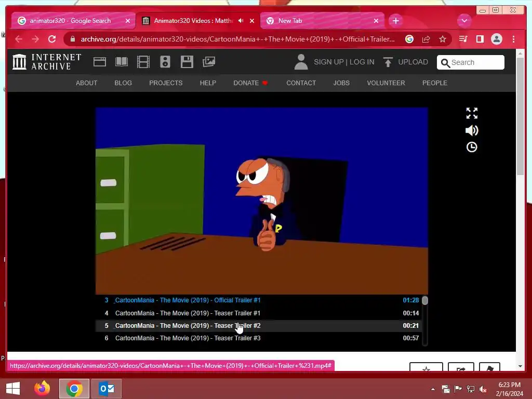Open Firefox from the taskbar
Screen dimensions: 532x399
[42, 389]
